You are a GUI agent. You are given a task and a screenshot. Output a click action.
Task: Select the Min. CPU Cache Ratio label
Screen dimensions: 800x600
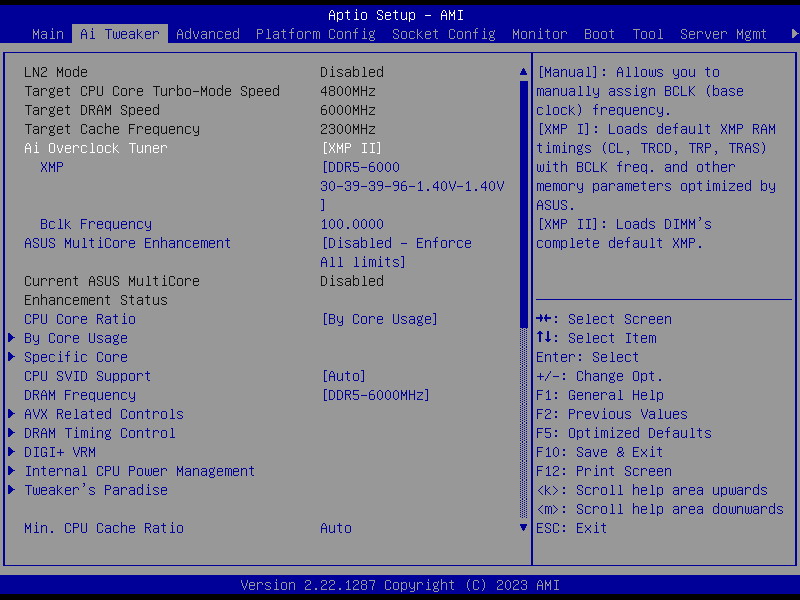click(104, 528)
